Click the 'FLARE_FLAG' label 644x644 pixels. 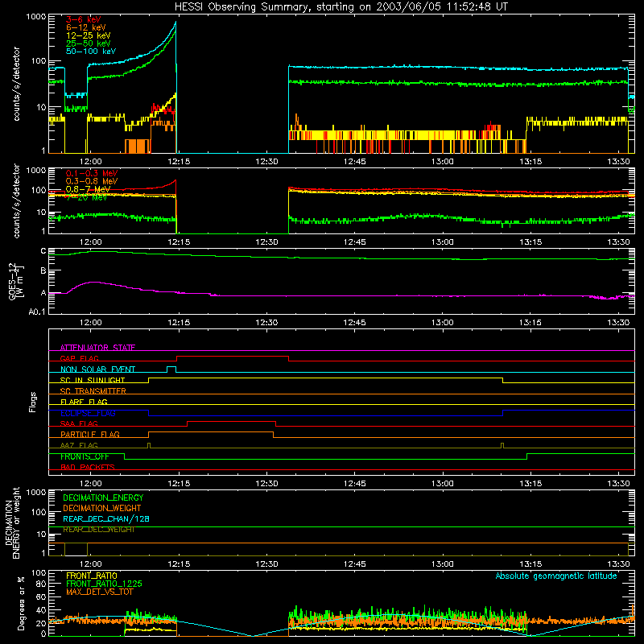click(x=84, y=402)
